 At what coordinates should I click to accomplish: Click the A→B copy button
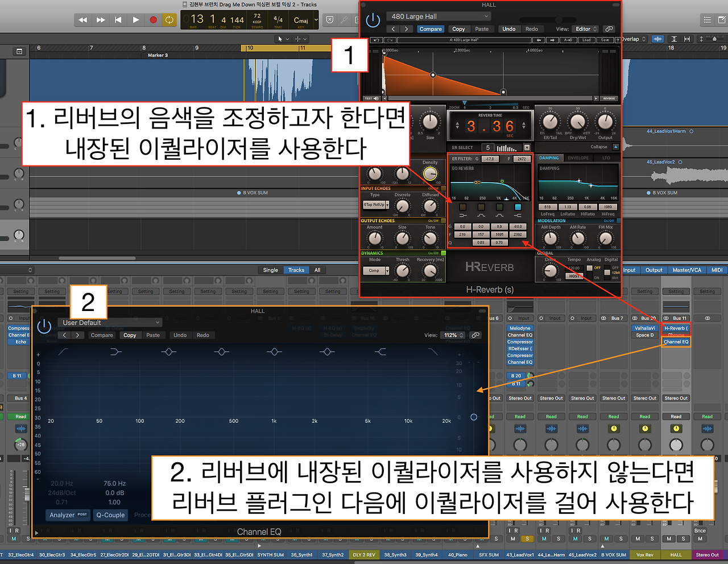click(568, 40)
